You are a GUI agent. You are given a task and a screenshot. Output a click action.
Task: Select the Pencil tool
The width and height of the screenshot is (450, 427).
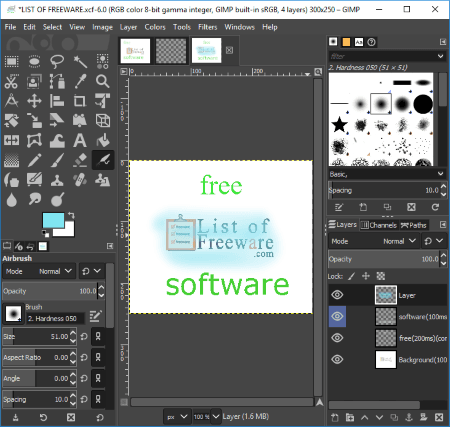point(34,160)
